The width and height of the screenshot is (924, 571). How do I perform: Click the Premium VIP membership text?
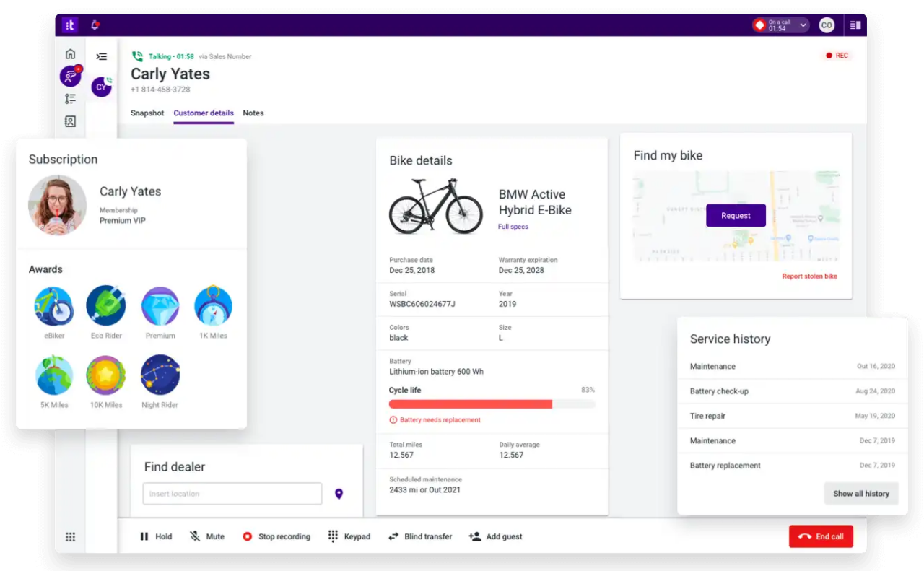tap(122, 221)
